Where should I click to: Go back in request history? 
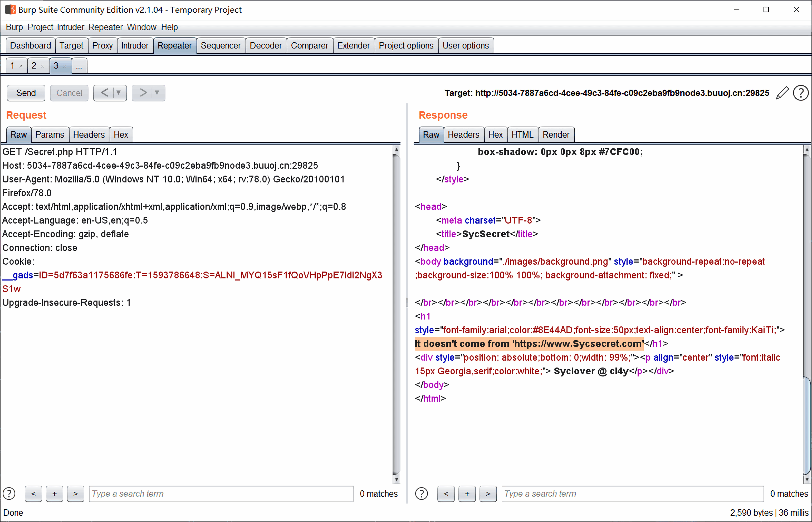104,93
